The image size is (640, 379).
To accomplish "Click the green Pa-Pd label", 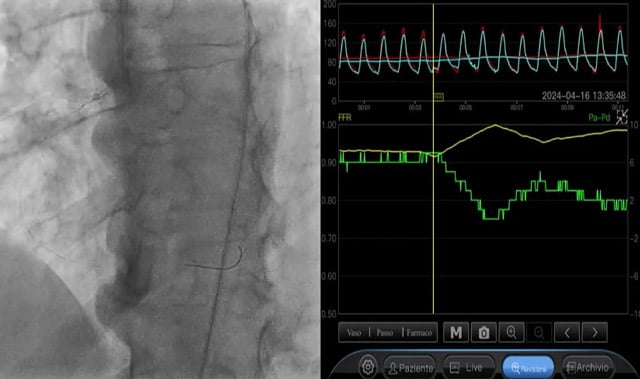I will [599, 117].
